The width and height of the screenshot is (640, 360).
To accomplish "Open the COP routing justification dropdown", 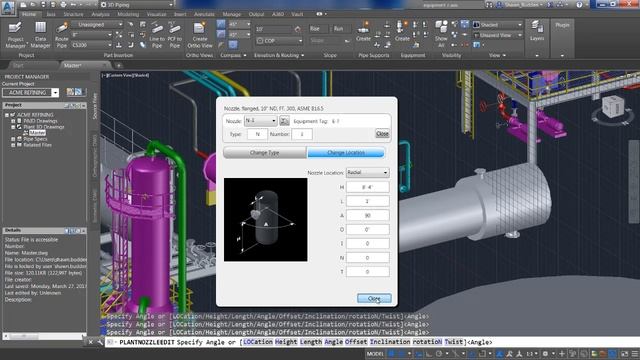I will pos(280,41).
